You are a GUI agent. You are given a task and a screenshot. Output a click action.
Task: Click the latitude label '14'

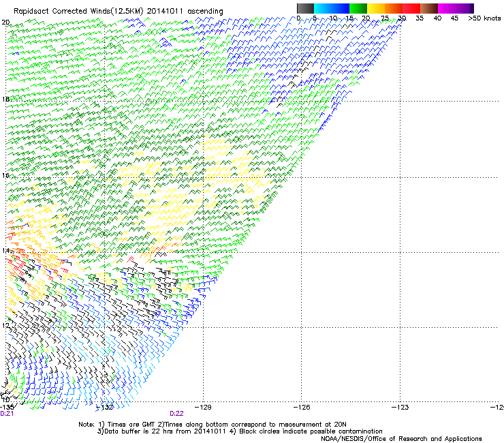pos(5,250)
